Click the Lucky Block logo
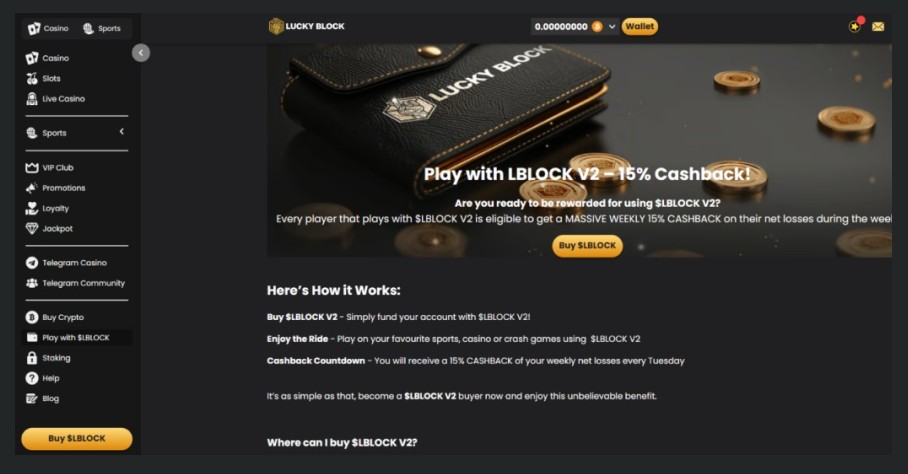Screen dimensions: 908x474 point(306,26)
